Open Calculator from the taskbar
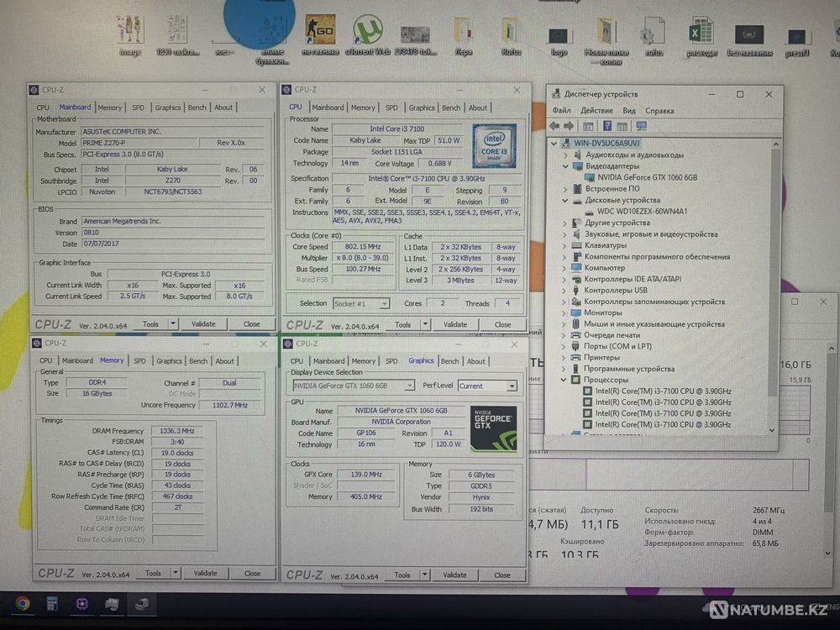Image resolution: width=840 pixels, height=630 pixels. click(x=52, y=604)
